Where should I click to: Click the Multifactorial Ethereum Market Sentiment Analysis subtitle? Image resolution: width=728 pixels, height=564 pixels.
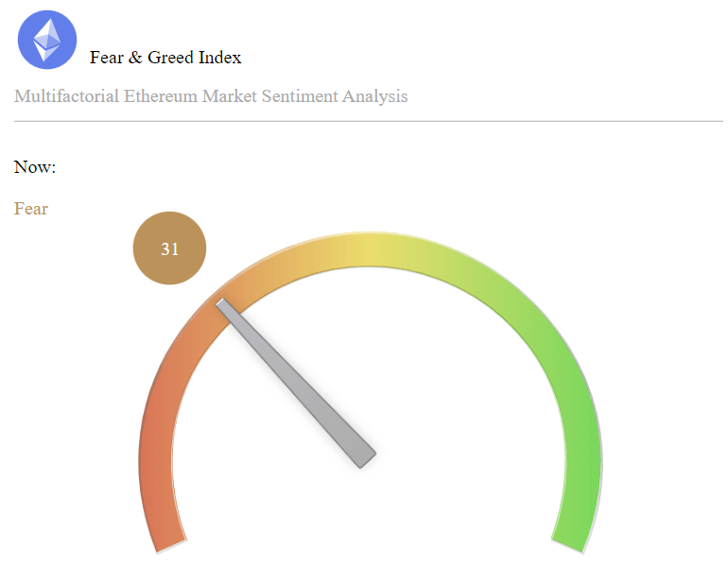pyautogui.click(x=211, y=96)
